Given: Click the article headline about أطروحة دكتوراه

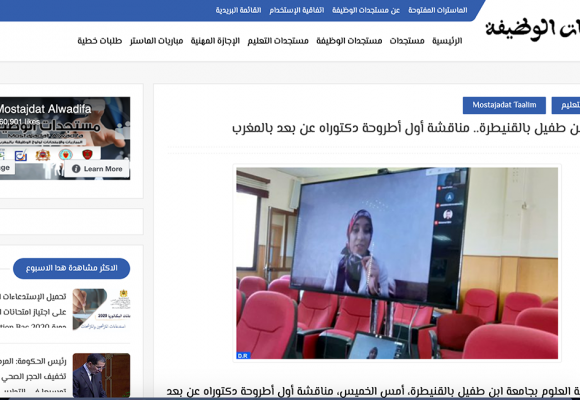Looking at the screenshot, I should click(406, 128).
